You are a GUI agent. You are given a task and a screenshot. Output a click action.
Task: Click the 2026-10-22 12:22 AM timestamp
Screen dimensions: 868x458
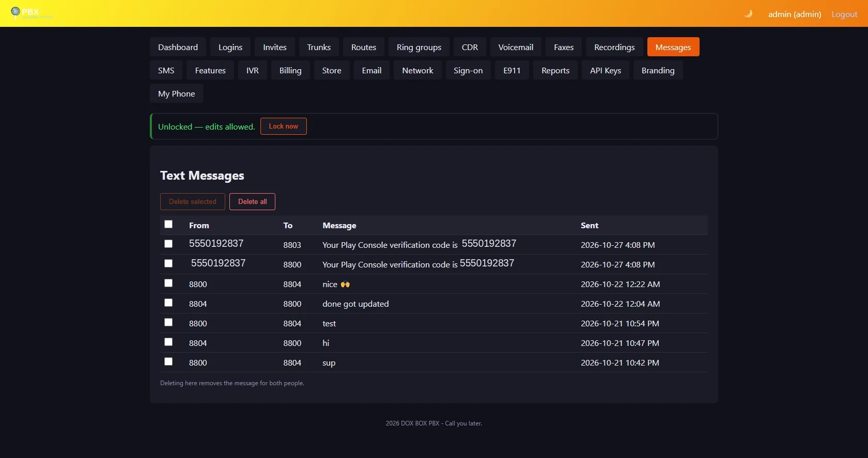tap(621, 284)
